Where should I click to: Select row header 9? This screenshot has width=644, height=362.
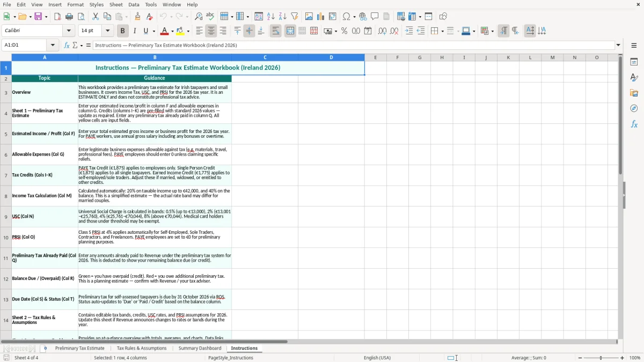point(6,217)
